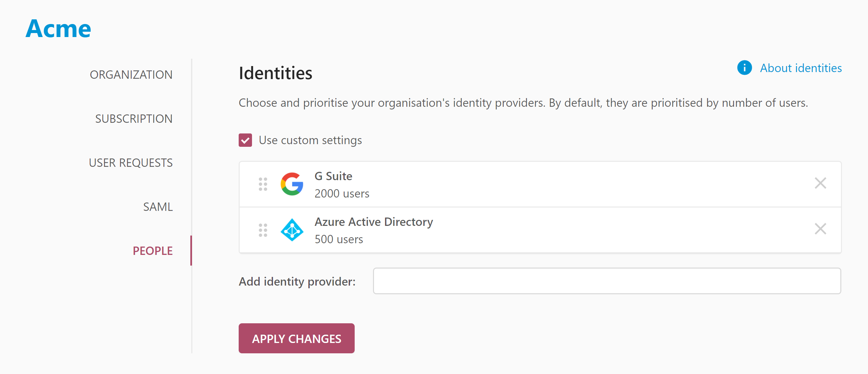Open the About identities link

801,68
